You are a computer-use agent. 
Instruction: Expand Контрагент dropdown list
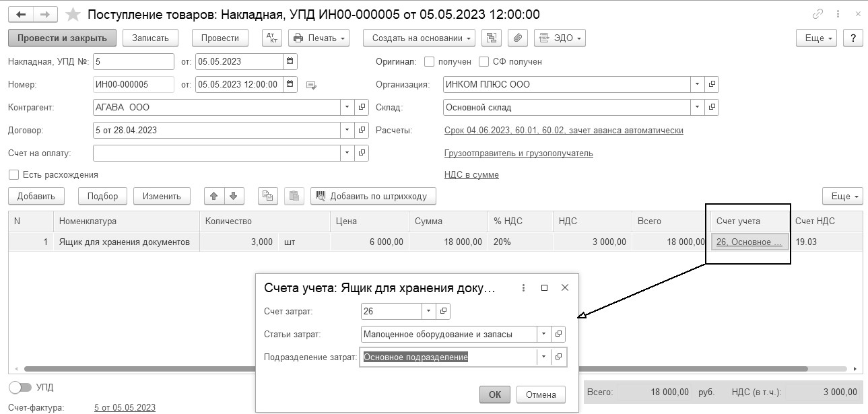coord(348,107)
